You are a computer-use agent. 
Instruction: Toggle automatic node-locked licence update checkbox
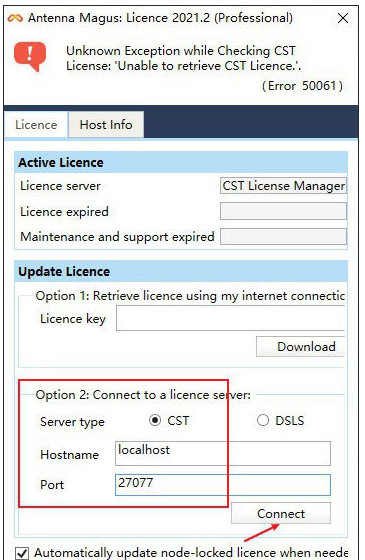[x=22, y=553]
